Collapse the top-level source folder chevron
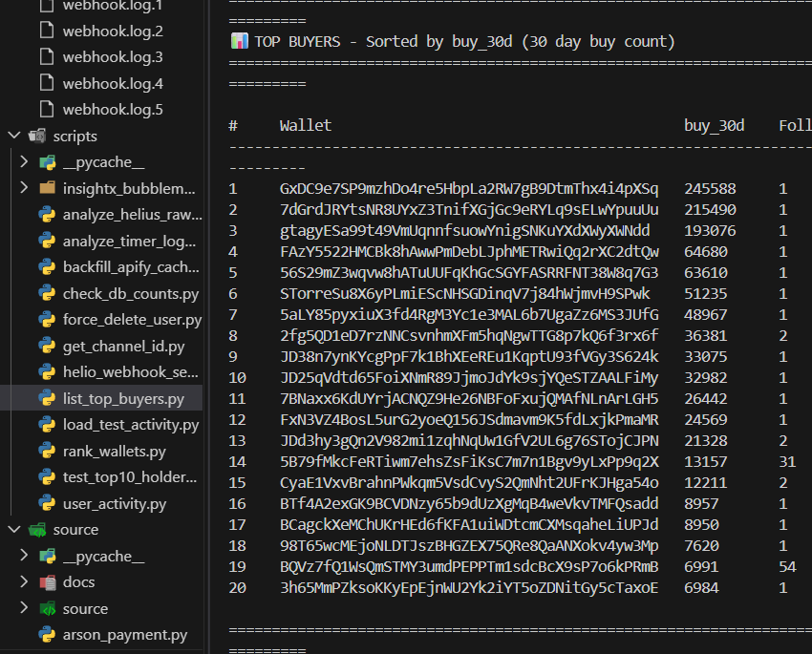 click(x=14, y=529)
